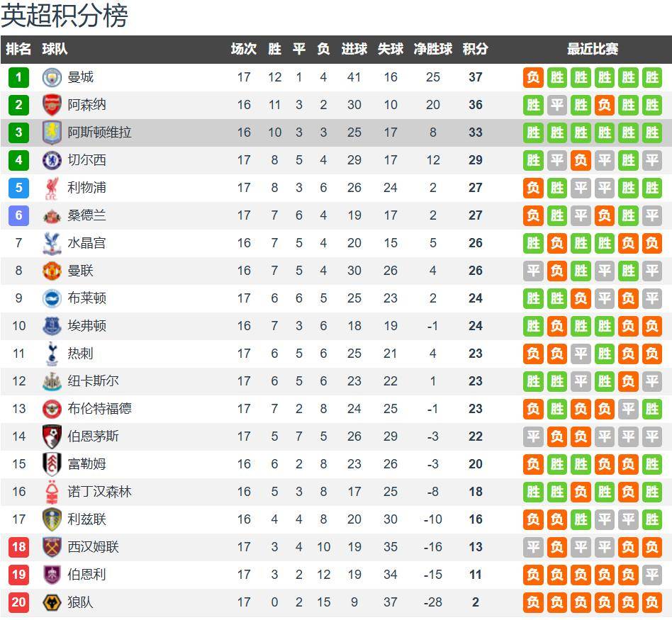
Task: Click the West Ham club crest
Action: 52,547
